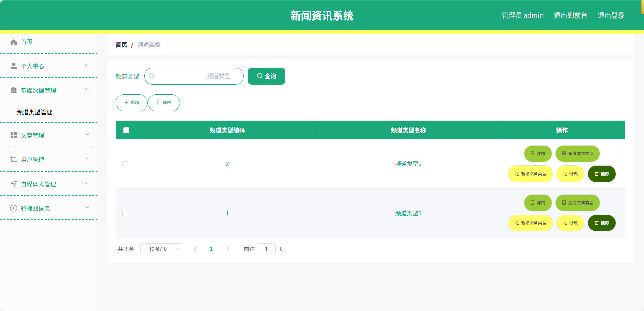644x311 pixels.
Task: Select 频道类型管理 submenu item
Action: pyautogui.click(x=49, y=112)
